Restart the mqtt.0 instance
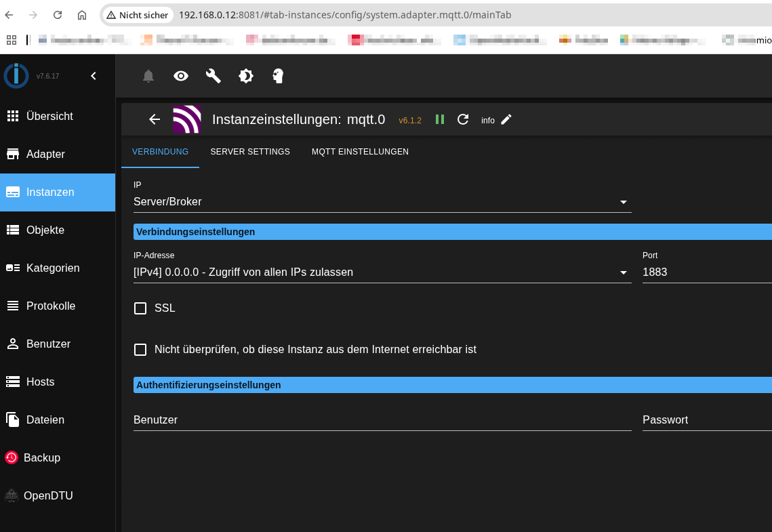772x532 pixels. pos(463,119)
